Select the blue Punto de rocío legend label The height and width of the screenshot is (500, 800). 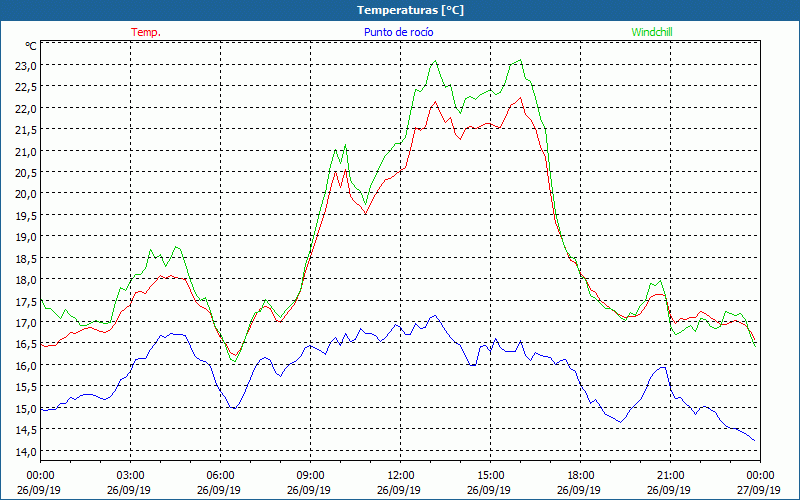(398, 32)
